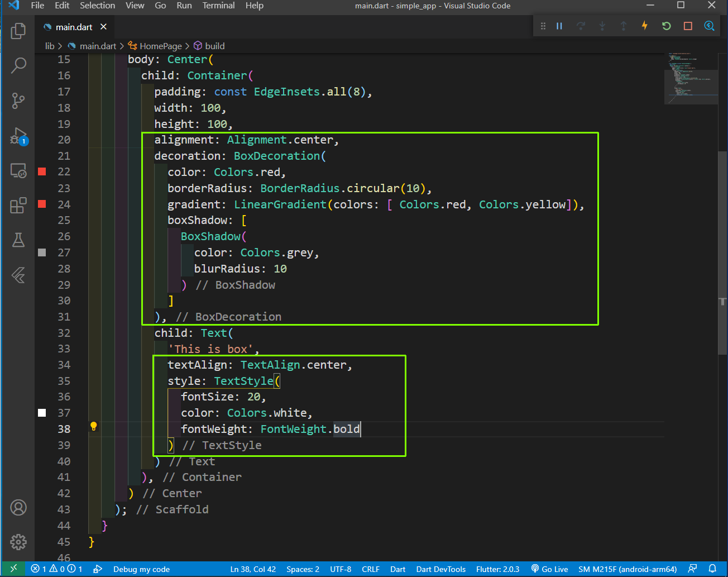Click the grey color swatch on line 27

click(x=42, y=252)
